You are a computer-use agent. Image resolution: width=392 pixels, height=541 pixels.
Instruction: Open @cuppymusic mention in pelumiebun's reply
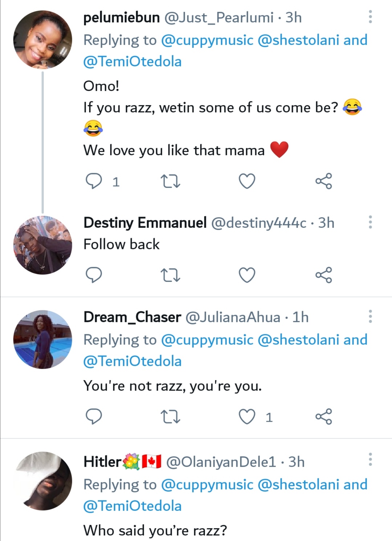point(207,40)
